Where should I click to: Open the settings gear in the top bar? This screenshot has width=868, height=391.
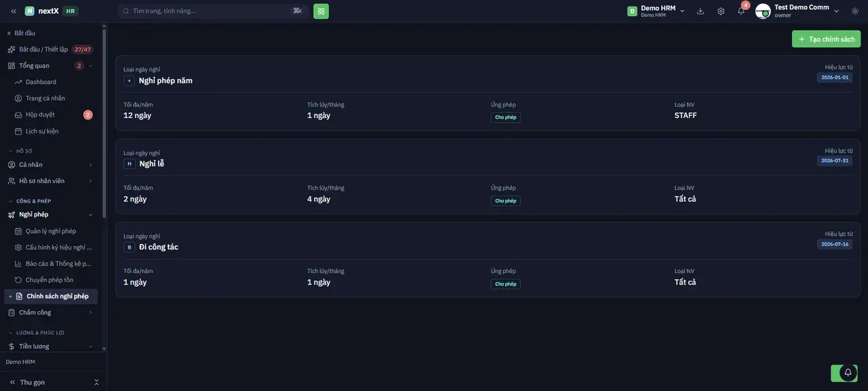pyautogui.click(x=721, y=11)
